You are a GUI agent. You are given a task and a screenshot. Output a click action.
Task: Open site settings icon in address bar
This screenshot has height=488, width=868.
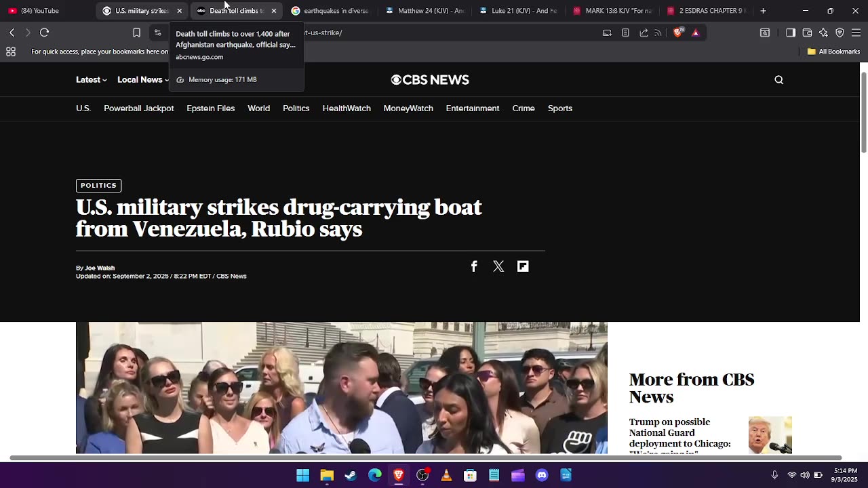click(158, 33)
